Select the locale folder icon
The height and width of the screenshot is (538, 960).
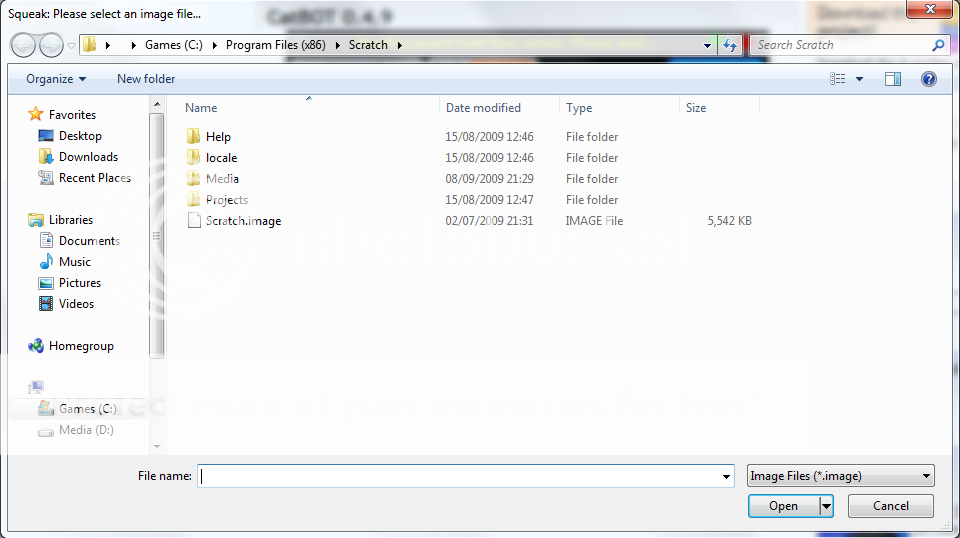193,157
